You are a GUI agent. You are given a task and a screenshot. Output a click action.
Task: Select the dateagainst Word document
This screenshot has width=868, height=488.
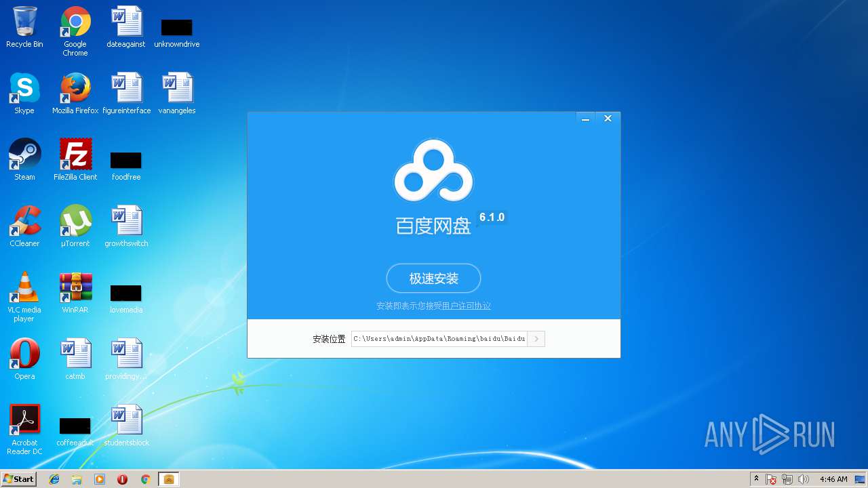pos(126,27)
